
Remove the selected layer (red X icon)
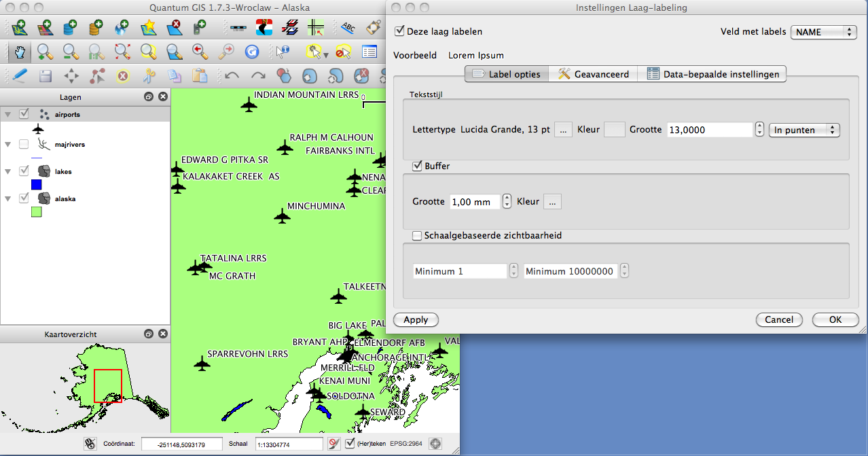click(175, 28)
